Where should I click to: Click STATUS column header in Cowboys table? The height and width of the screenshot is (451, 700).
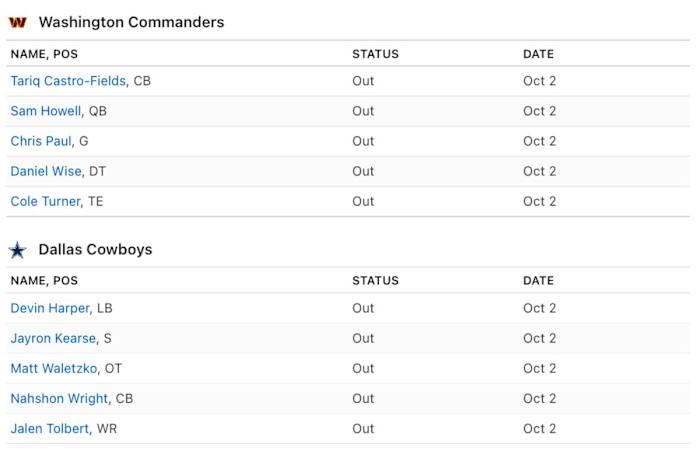[375, 281]
